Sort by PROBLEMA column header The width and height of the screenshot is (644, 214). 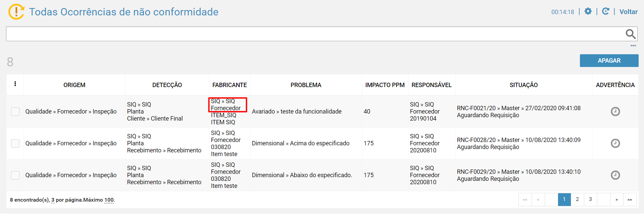tap(306, 85)
